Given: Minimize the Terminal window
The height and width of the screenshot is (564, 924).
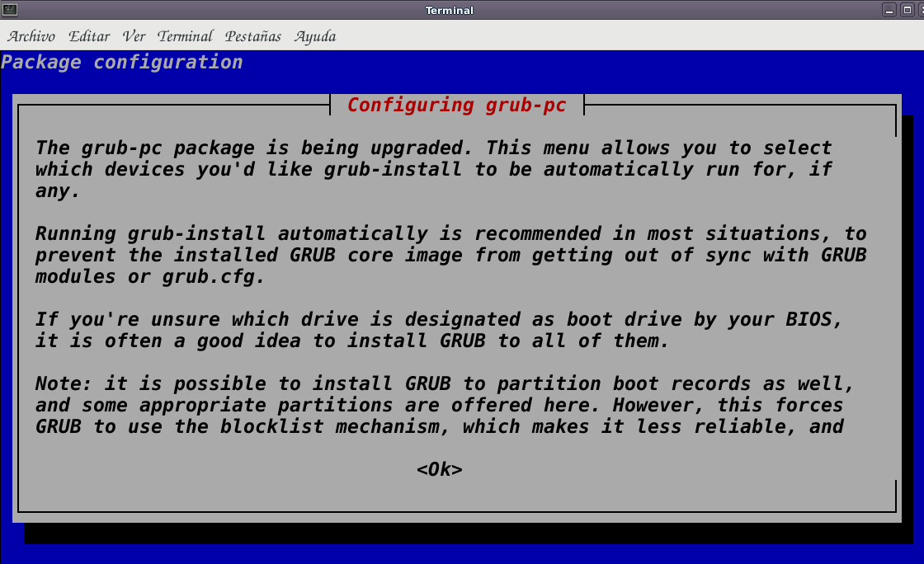Looking at the screenshot, I should tap(889, 10).
